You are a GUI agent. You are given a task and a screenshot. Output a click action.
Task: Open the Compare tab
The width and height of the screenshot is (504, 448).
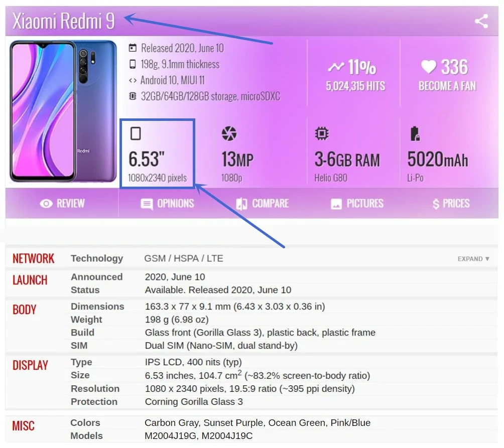[262, 204]
